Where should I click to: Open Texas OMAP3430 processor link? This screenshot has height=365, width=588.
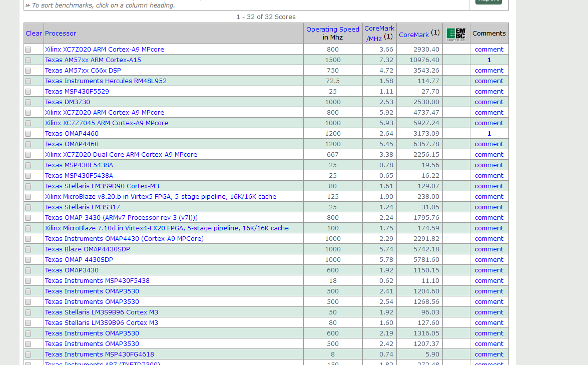[x=72, y=270]
